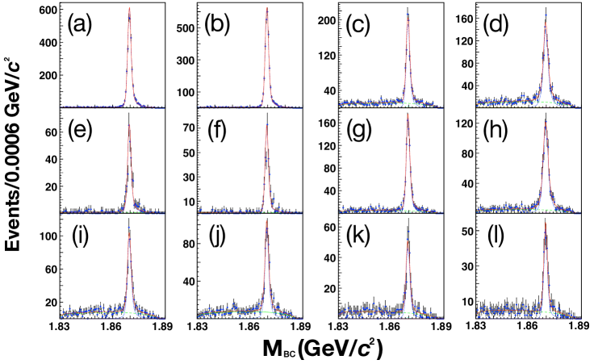Click the red peak tip in row two, column three

(x=408, y=115)
